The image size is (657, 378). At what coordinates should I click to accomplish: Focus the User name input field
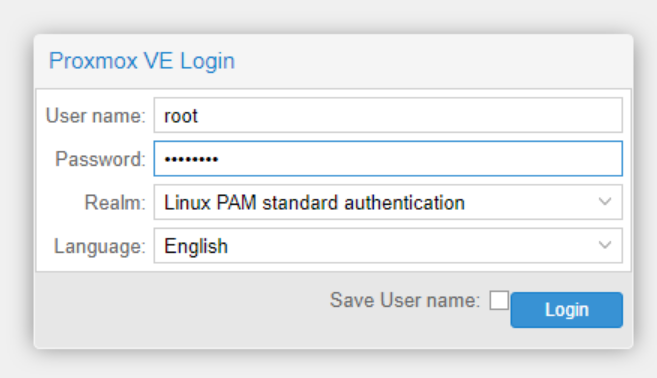coord(388,115)
